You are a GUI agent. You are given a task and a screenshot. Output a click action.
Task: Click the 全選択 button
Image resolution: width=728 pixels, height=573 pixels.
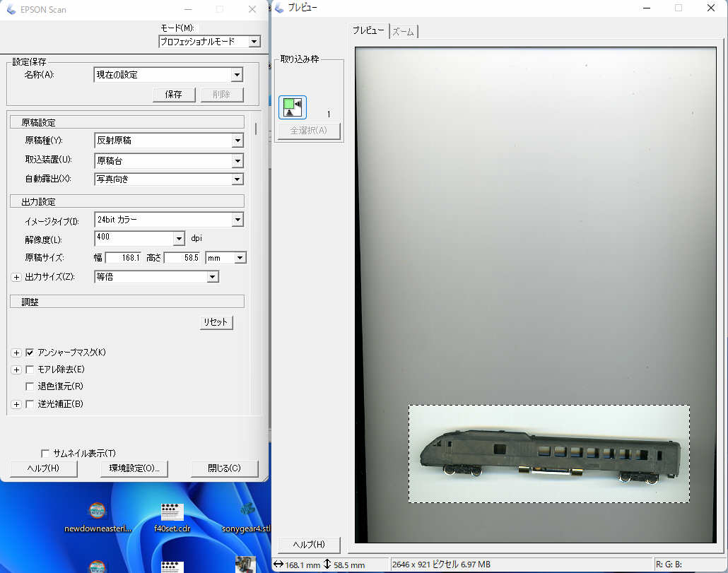309,131
